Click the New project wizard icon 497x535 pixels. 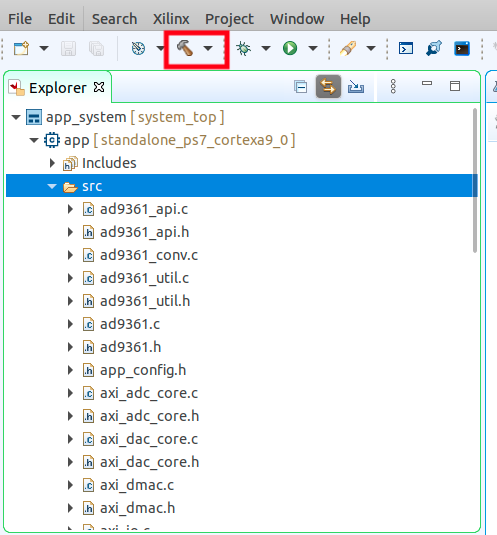21,48
